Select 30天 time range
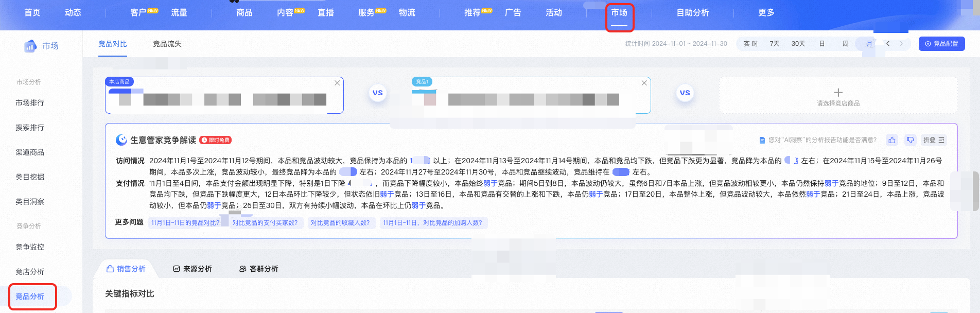Image resolution: width=980 pixels, height=313 pixels. coord(798,44)
